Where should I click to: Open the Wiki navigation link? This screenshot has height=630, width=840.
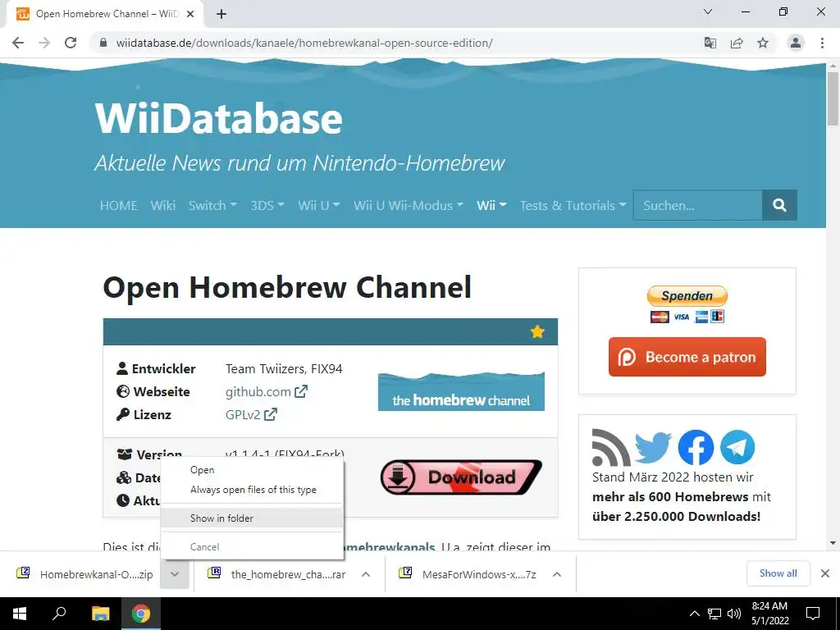coord(163,205)
